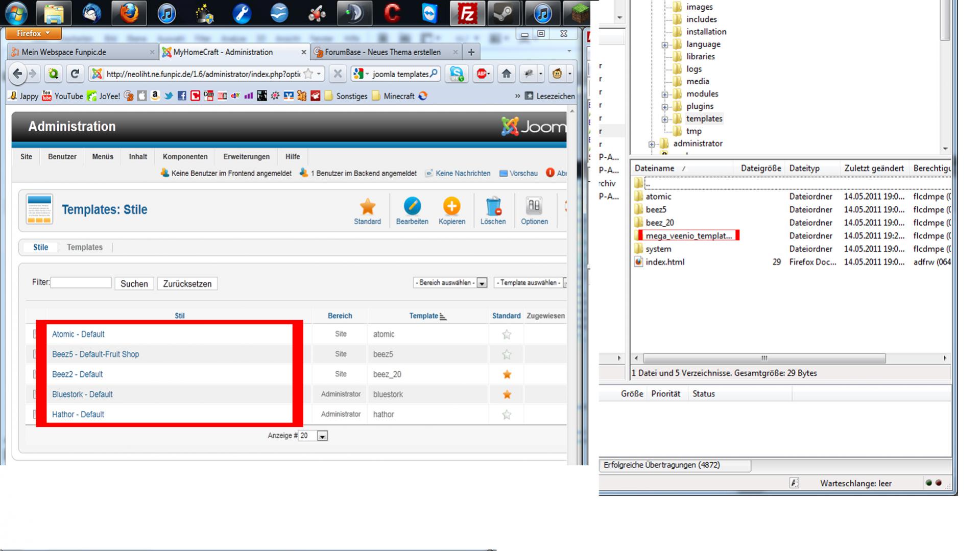This screenshot has height=551, width=980.
Task: Select the beez_20 folder in FileZilla list
Action: coord(659,223)
